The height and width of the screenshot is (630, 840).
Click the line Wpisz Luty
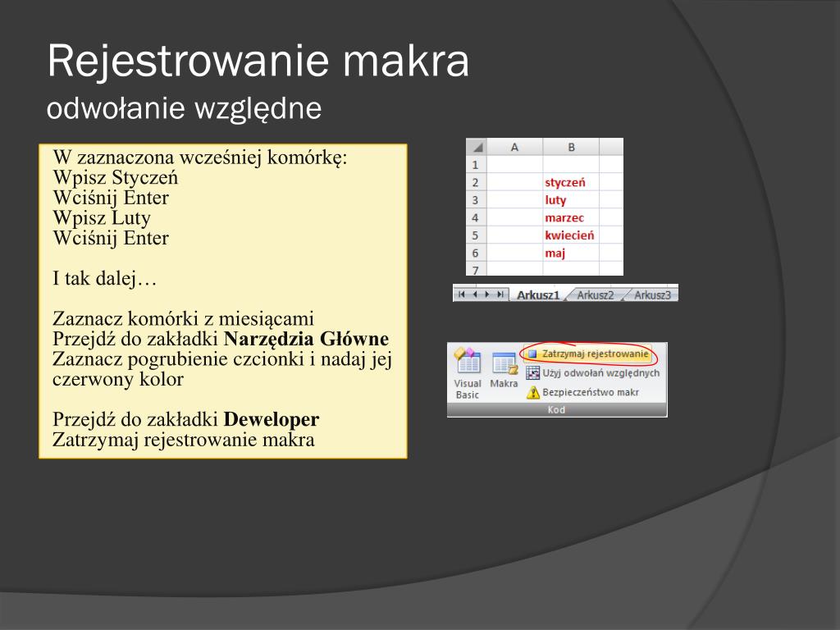[x=102, y=218]
